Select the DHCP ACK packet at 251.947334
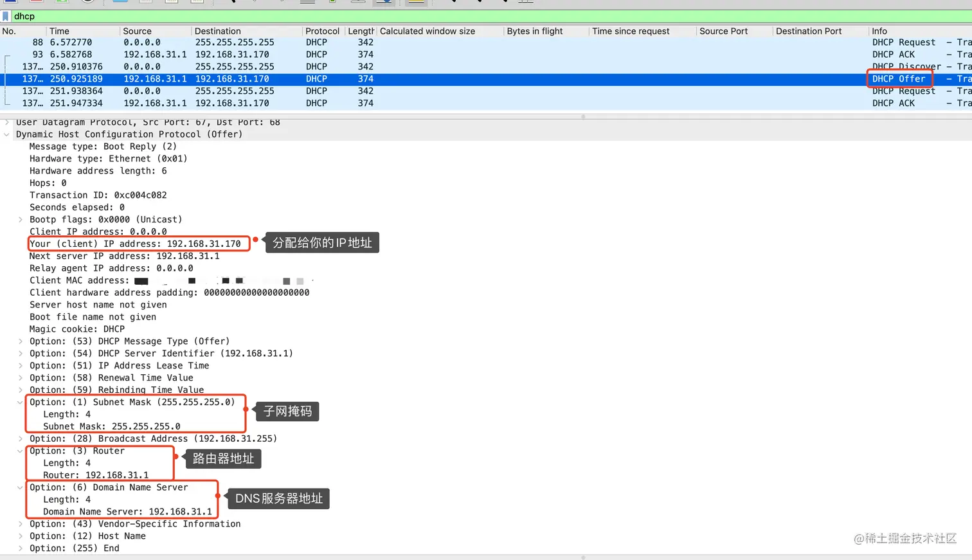Image resolution: width=972 pixels, height=560 pixels. click(x=486, y=104)
